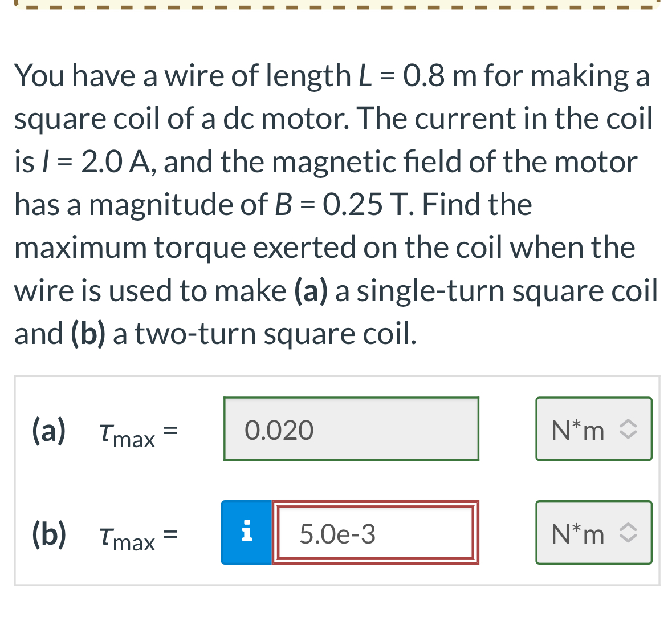Place cursor in the part (a) torque answer box
Image resolution: width=672 pixels, height=624 pixels.
pos(351,429)
